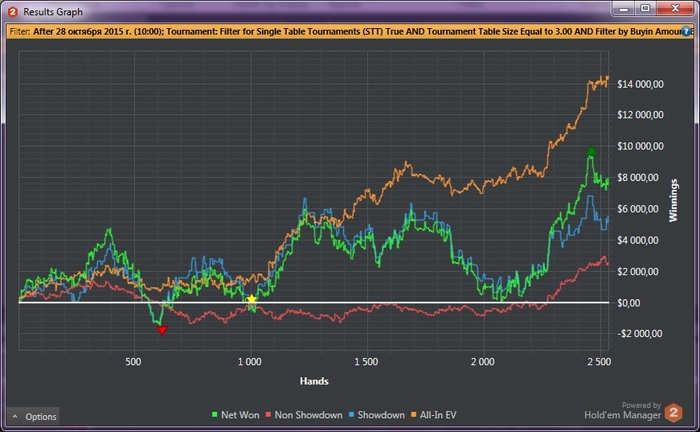Toggle the Showdown legend entry
700x432 pixels.
click(376, 415)
